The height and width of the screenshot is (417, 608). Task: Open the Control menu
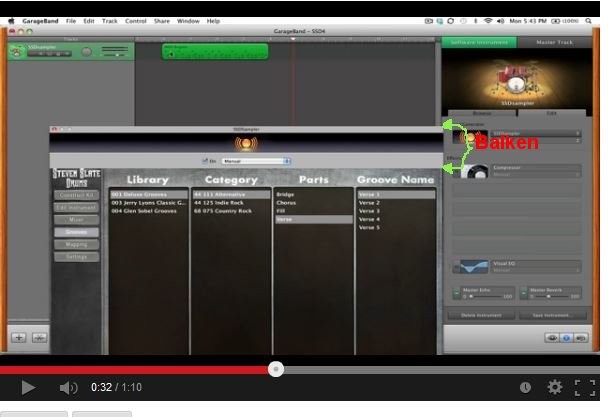tap(136, 21)
